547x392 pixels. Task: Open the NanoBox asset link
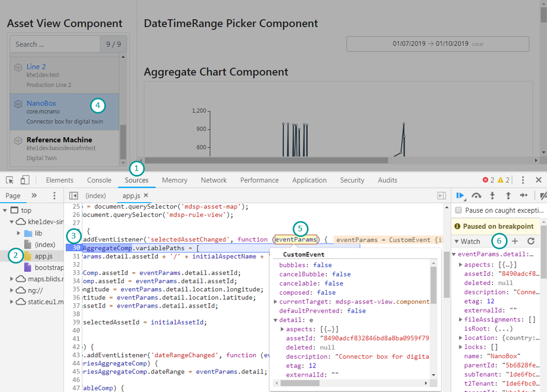[x=41, y=103]
